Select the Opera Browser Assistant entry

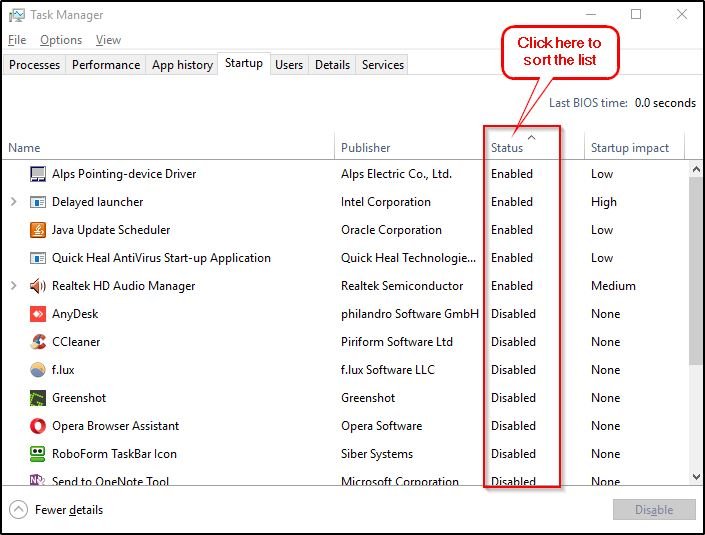click(x=116, y=426)
